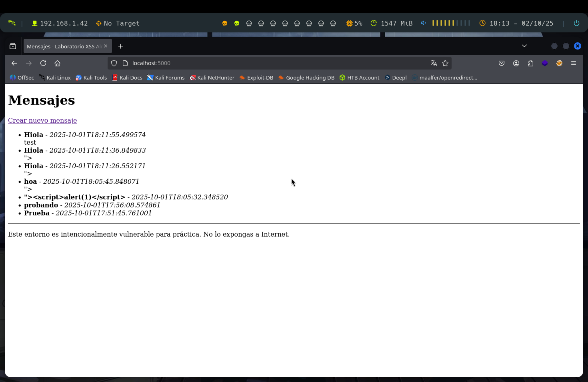Save page to Pocket
The width and height of the screenshot is (588, 382).
[x=501, y=63]
